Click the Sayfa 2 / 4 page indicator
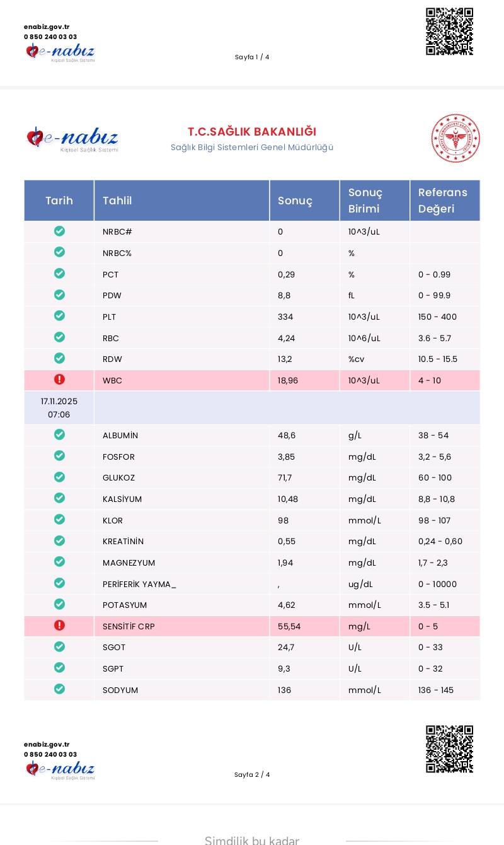The width and height of the screenshot is (504, 845). pyautogui.click(x=252, y=774)
